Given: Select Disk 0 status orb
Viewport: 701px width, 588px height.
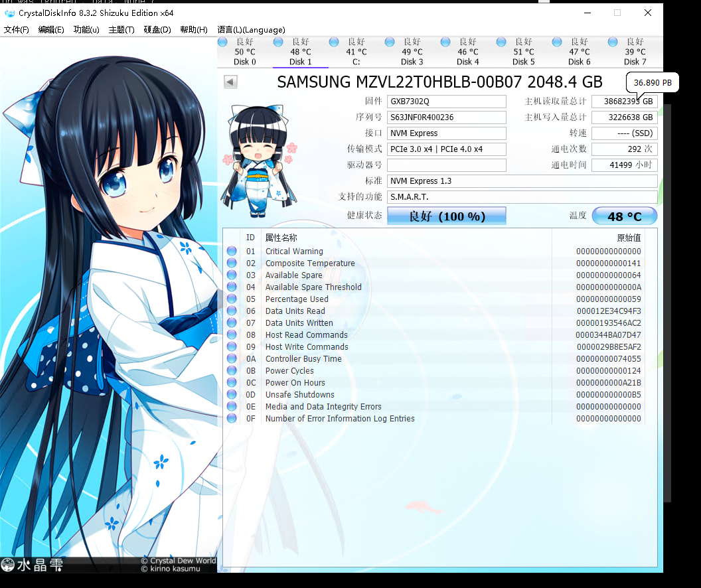Looking at the screenshot, I should (222, 42).
